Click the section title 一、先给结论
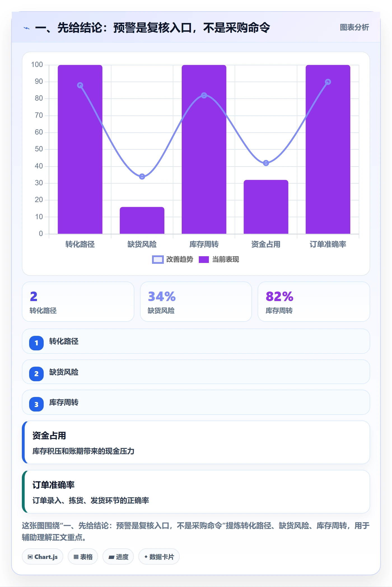This screenshot has width=392, height=587. [152, 28]
